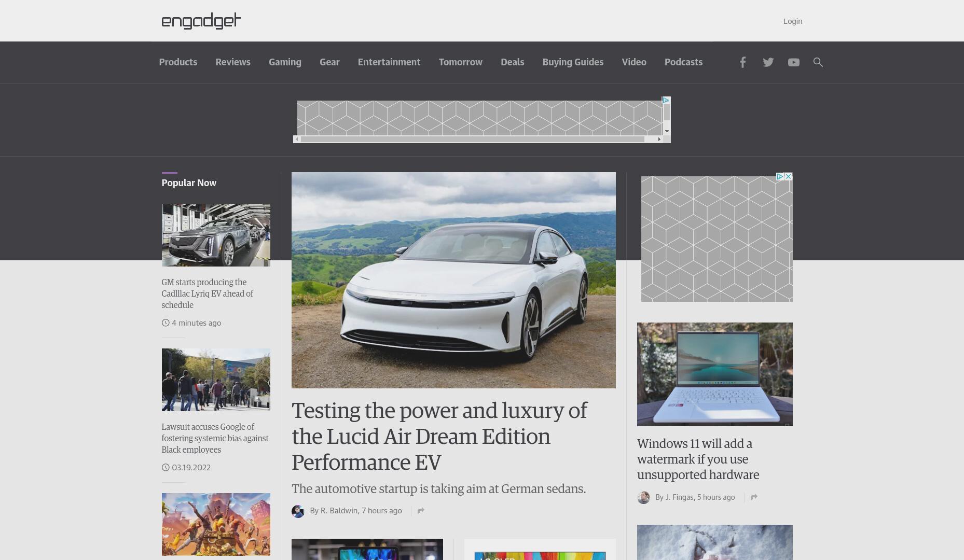Screen dimensions: 964x560
Task: Open the site search magnifier
Action: tap(818, 62)
